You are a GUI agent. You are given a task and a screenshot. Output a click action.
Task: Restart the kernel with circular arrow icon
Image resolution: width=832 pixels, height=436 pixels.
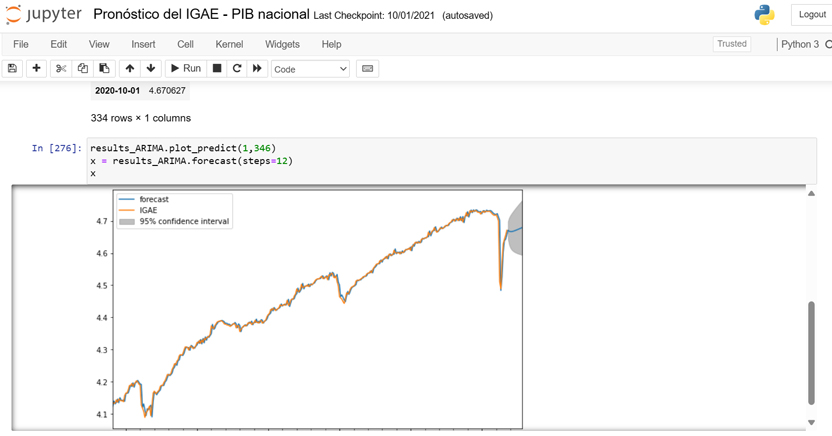click(237, 68)
